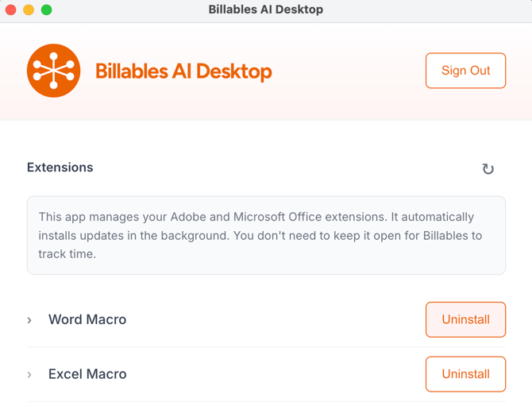Image resolution: width=532 pixels, height=405 pixels.
Task: Minimize the window with the yellow button
Action: [29, 10]
